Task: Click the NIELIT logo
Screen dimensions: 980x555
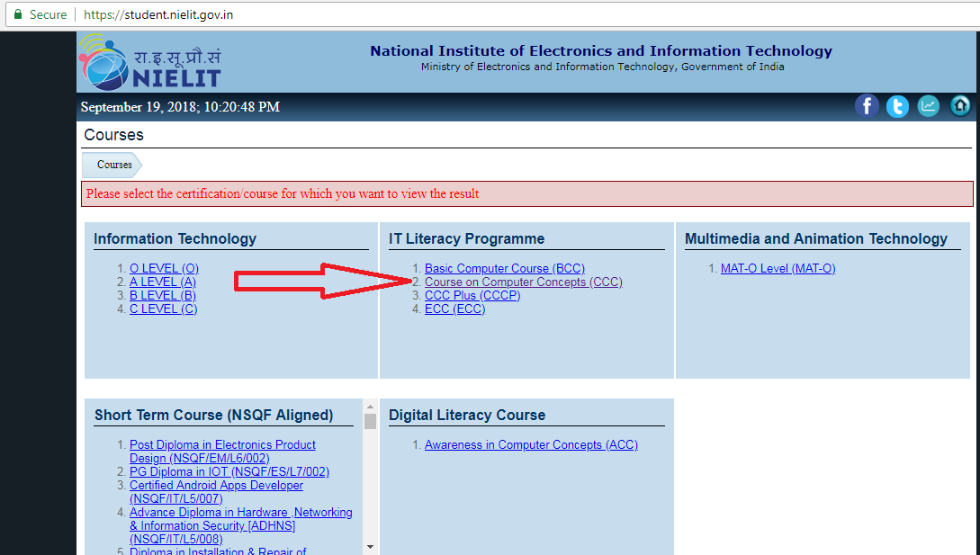Action: point(150,62)
